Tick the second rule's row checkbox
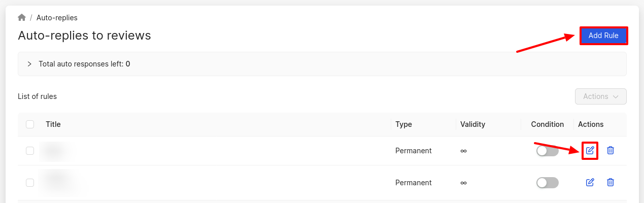 pos(30,183)
